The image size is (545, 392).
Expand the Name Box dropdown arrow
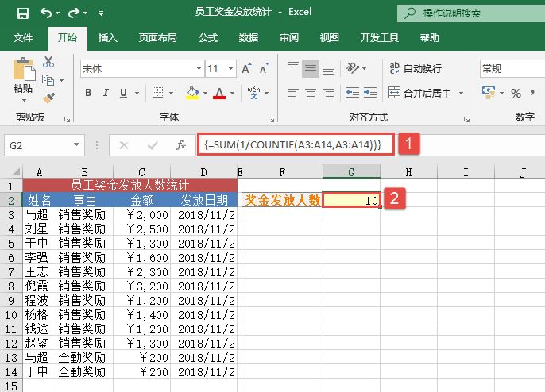click(x=77, y=145)
